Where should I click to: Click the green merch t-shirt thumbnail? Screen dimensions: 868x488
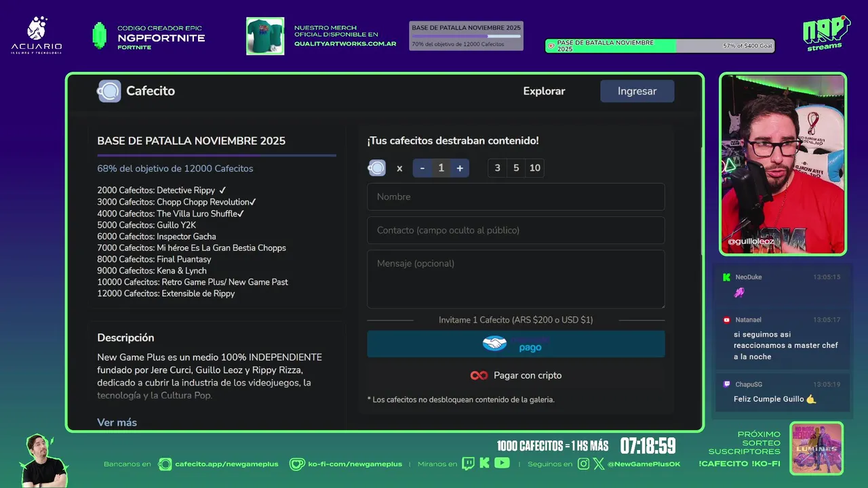pyautogui.click(x=265, y=36)
